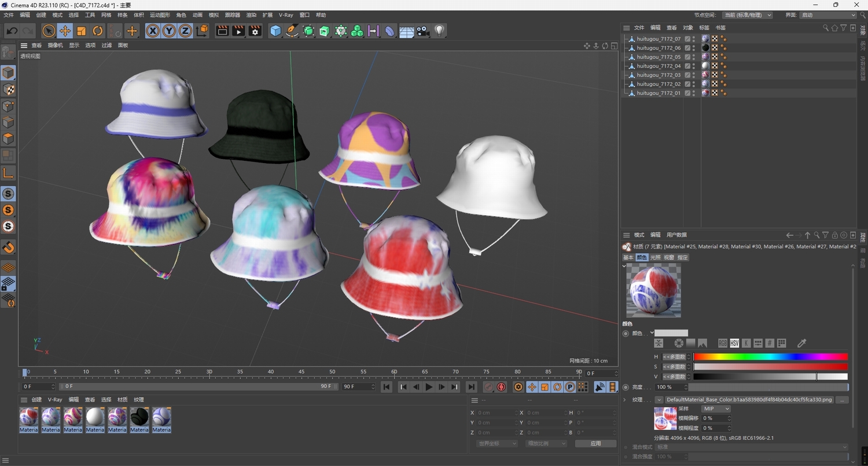Image resolution: width=868 pixels, height=466 pixels.
Task: Select the Rotate tool in top toolbar
Action: coord(98,31)
